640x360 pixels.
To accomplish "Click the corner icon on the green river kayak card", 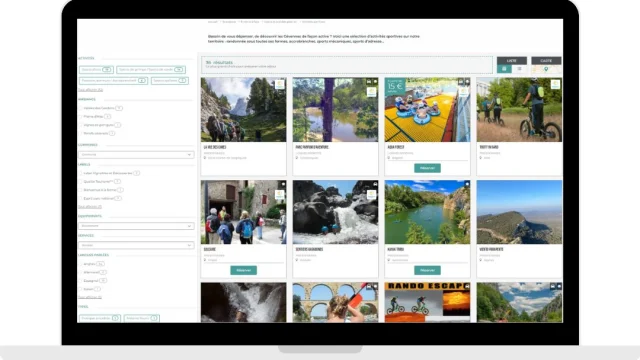I will 467,184.
